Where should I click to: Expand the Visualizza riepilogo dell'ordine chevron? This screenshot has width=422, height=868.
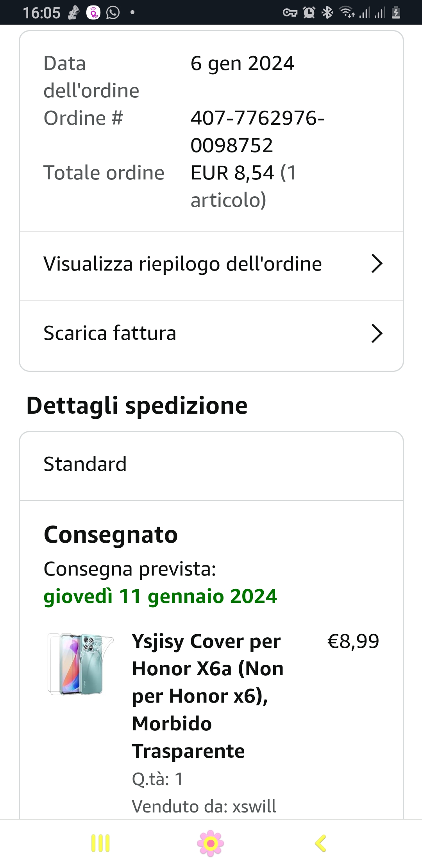click(x=377, y=264)
